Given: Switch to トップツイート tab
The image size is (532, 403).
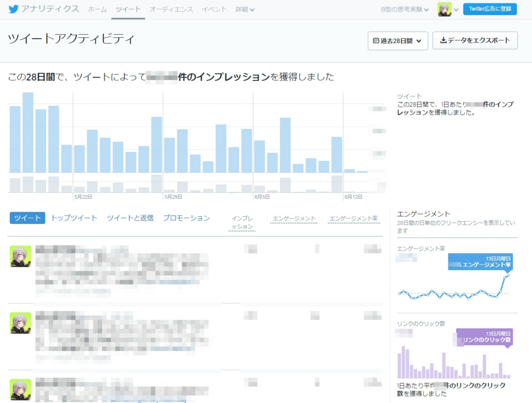Looking at the screenshot, I should (x=74, y=218).
